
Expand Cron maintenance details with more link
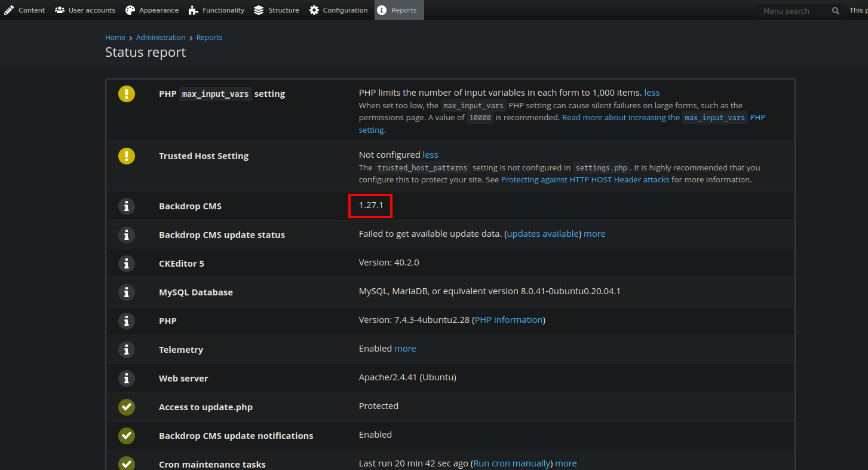pyautogui.click(x=566, y=463)
